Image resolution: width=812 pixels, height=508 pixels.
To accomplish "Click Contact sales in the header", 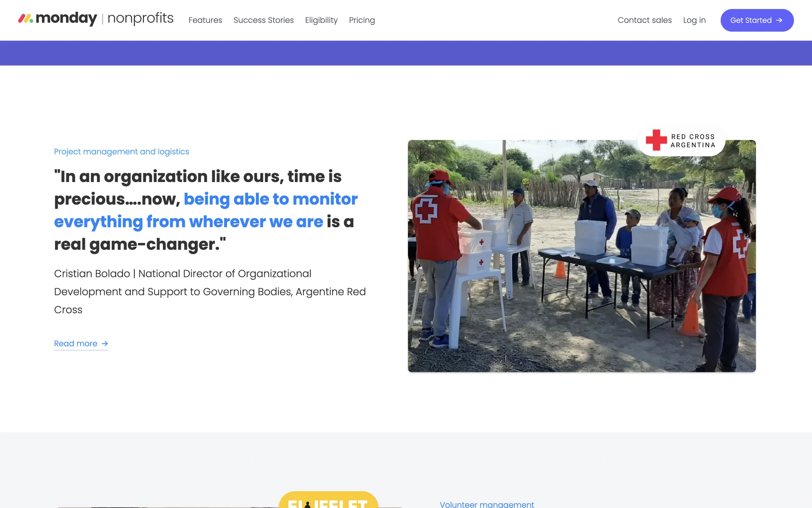I will coord(645,20).
